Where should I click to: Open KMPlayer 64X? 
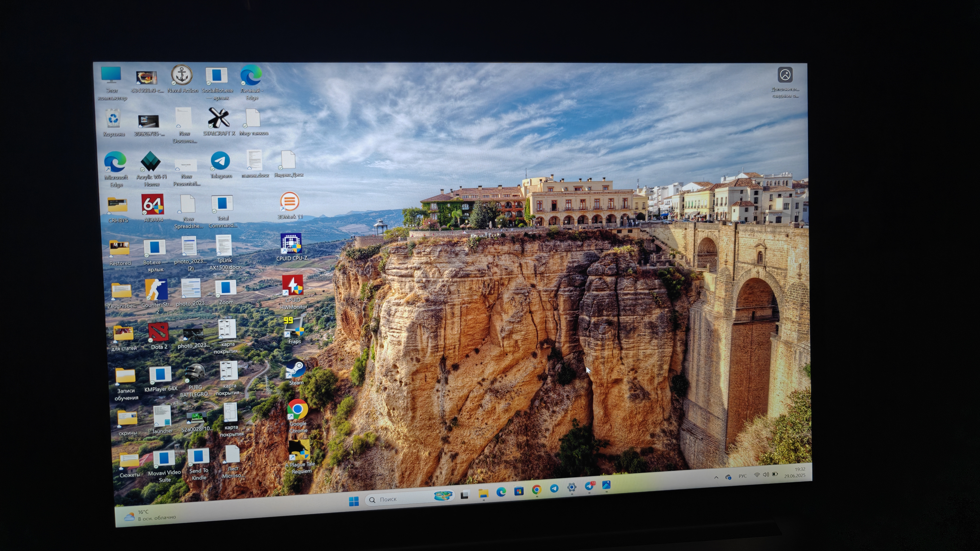pos(161,379)
